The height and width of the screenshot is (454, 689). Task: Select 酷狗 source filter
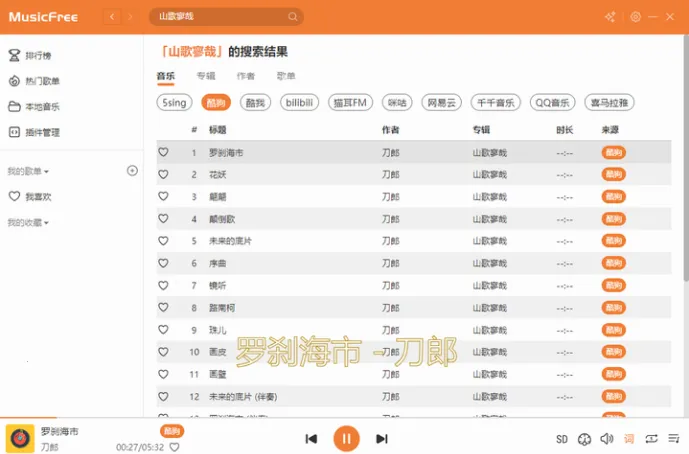pyautogui.click(x=216, y=102)
